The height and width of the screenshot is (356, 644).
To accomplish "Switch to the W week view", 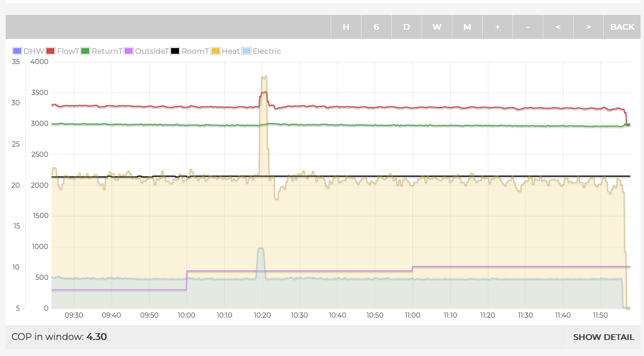I will pos(437,27).
